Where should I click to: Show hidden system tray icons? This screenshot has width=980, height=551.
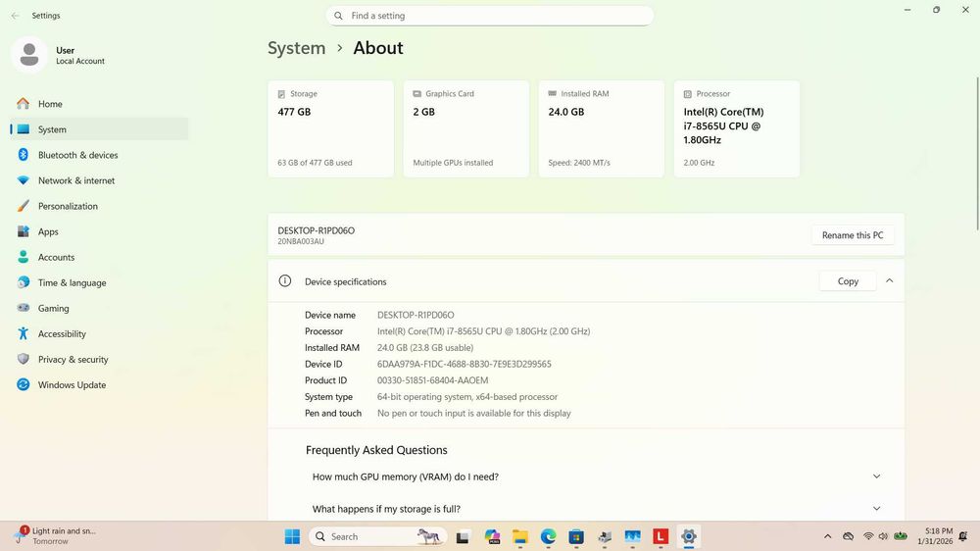click(827, 536)
